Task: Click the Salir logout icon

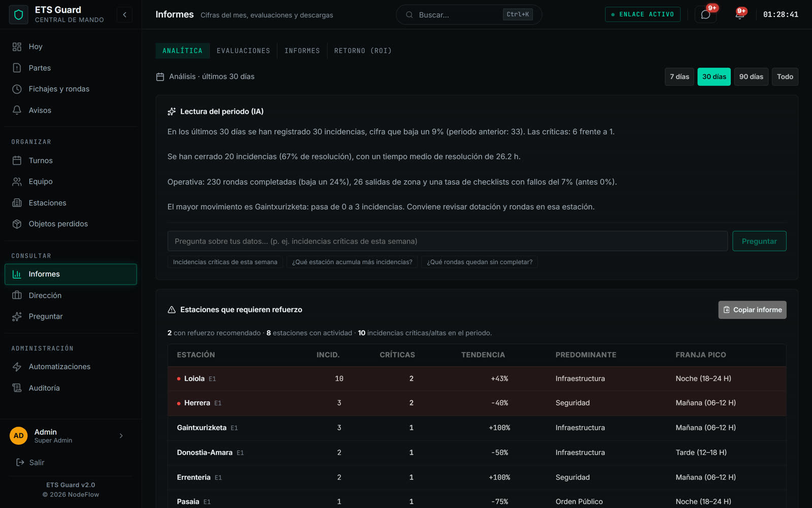Action: pyautogui.click(x=20, y=462)
